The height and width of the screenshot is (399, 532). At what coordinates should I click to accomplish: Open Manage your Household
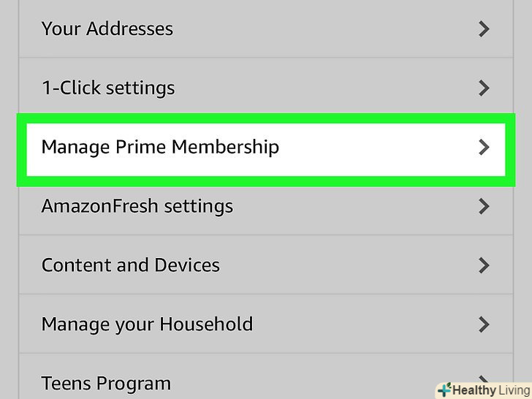tap(147, 324)
